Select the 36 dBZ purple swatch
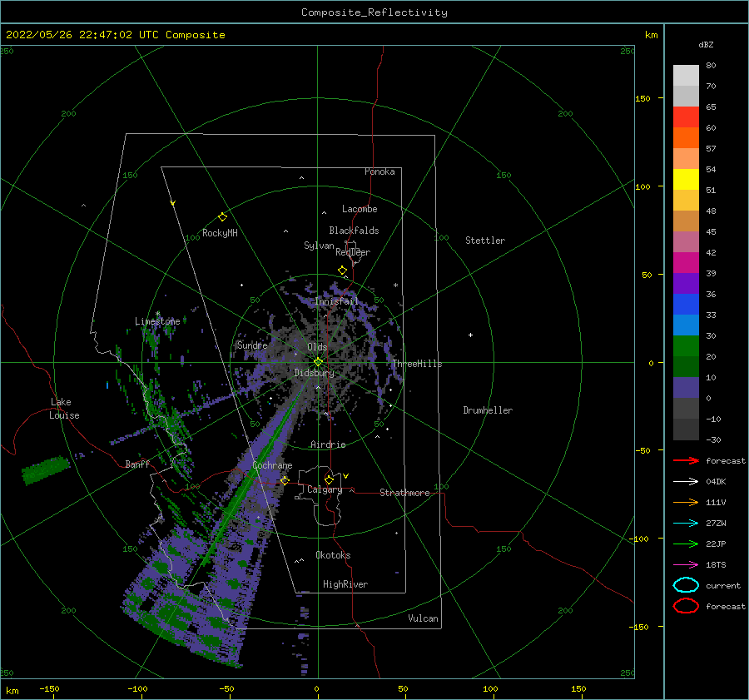 686,283
